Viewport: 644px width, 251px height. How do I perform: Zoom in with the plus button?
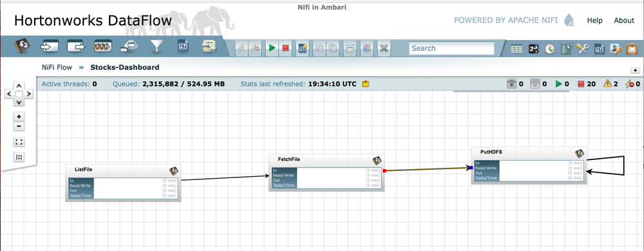coord(19,117)
